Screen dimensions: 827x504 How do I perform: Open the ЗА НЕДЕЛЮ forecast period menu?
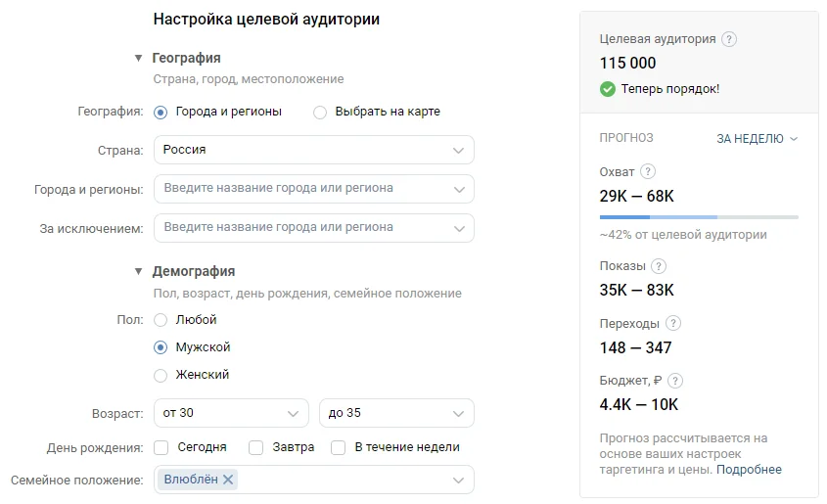point(757,139)
